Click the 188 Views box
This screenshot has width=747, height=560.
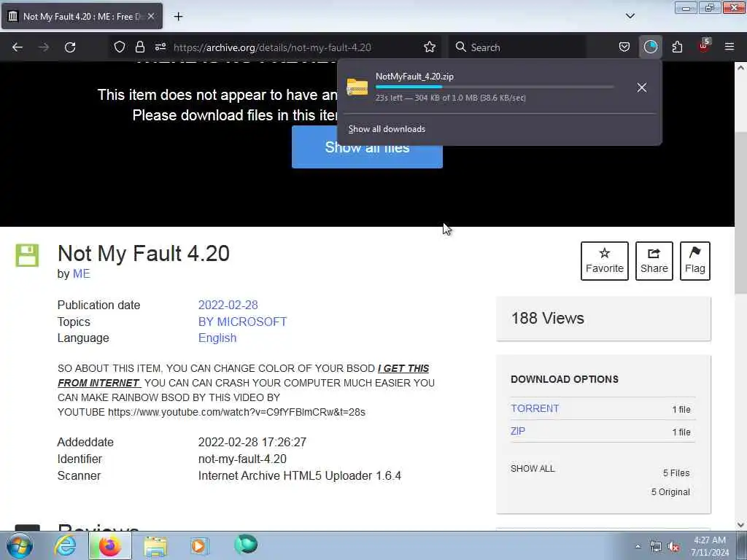point(603,319)
